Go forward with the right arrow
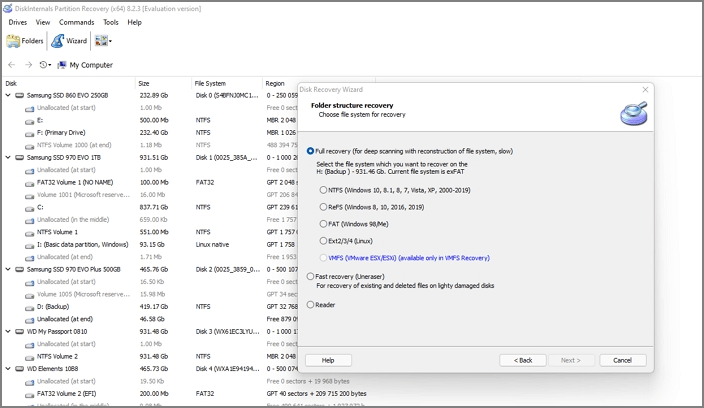 tap(29, 65)
